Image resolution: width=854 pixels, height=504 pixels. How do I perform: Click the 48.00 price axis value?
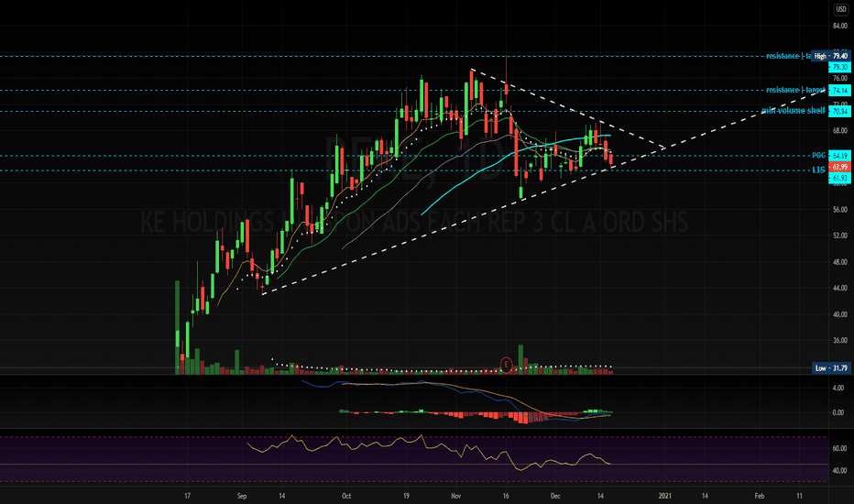coord(840,262)
